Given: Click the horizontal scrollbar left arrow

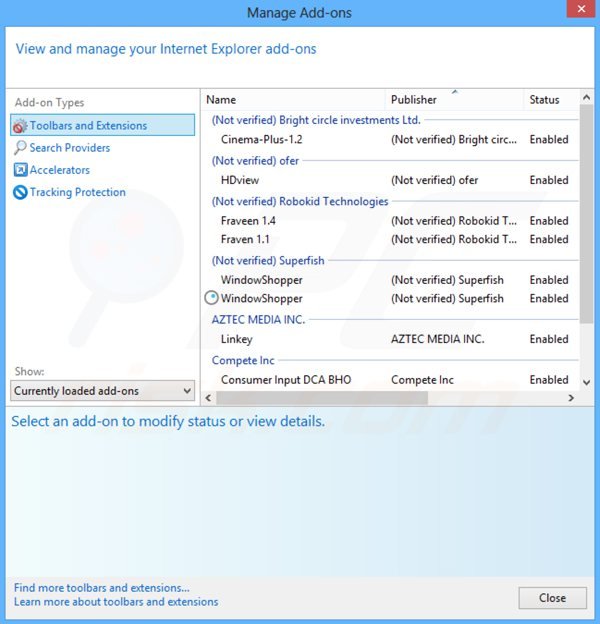Looking at the screenshot, I should [x=208, y=398].
